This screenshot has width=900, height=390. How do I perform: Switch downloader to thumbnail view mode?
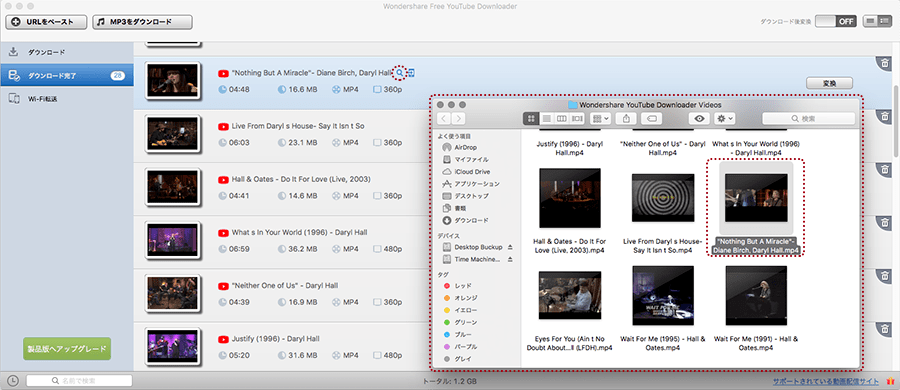click(871, 21)
